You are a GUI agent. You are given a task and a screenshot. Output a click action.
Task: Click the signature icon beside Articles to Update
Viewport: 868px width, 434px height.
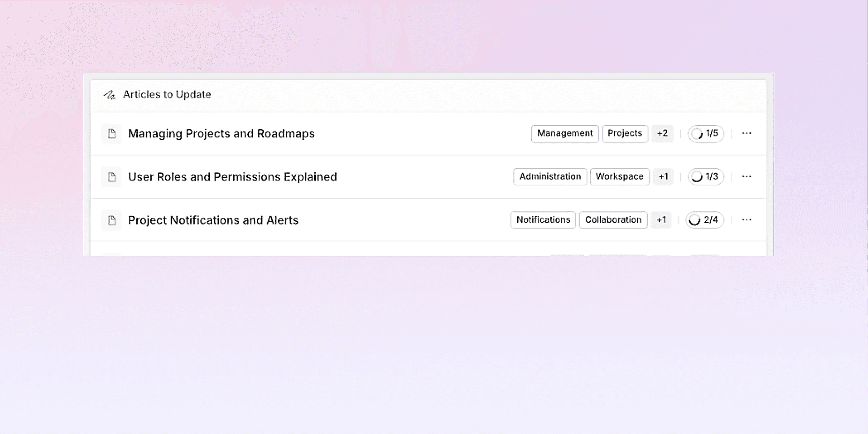click(x=109, y=95)
